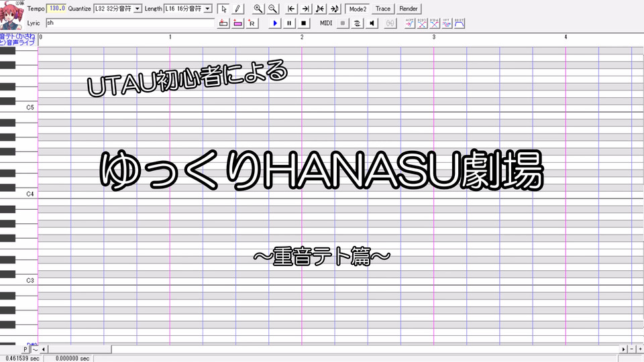
Task: Pause playback
Action: (289, 23)
